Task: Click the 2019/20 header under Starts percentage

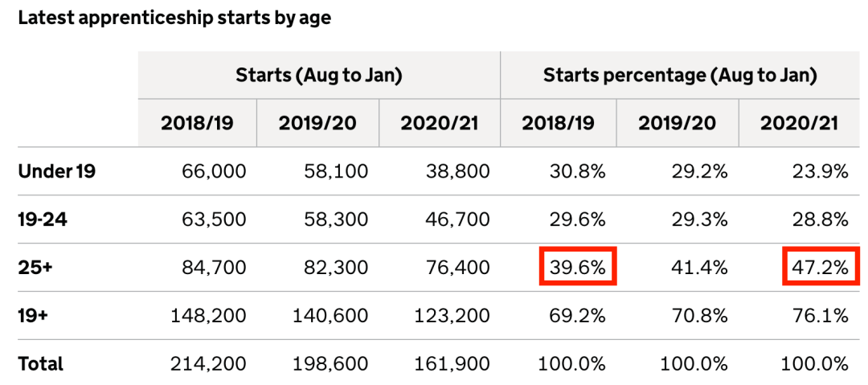Action: point(677,123)
